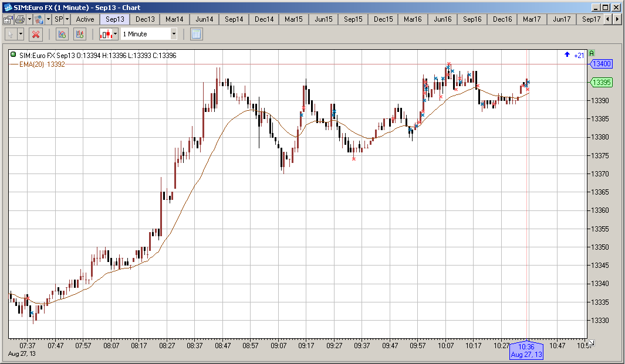625x364 pixels.
Task: Click the add bar chart overlay icon
Action: (x=80, y=34)
